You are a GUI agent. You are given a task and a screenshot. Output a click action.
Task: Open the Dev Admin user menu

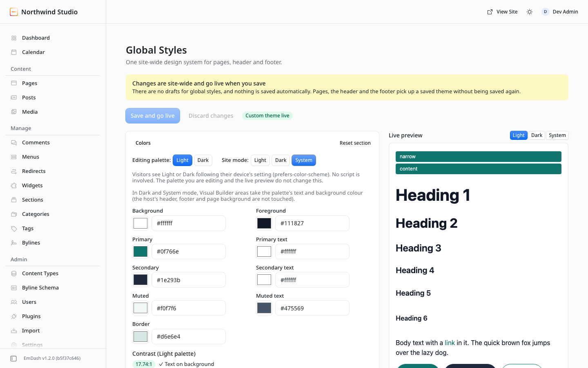(x=560, y=12)
